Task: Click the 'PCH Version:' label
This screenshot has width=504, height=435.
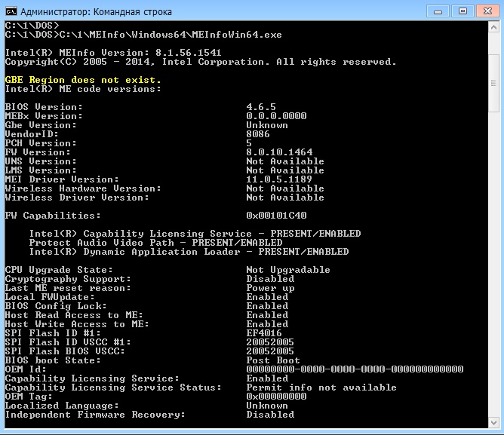Action: [x=41, y=143]
